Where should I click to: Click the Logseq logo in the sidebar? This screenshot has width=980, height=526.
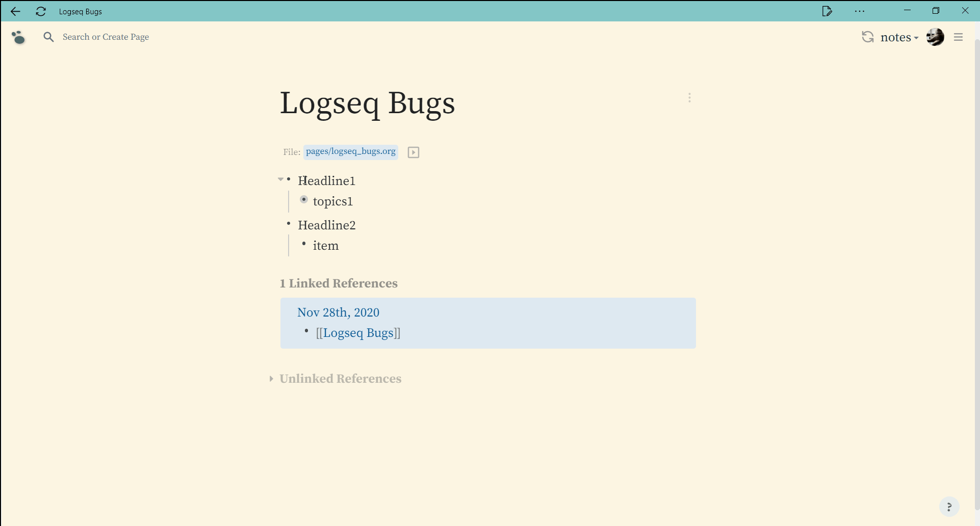click(18, 37)
